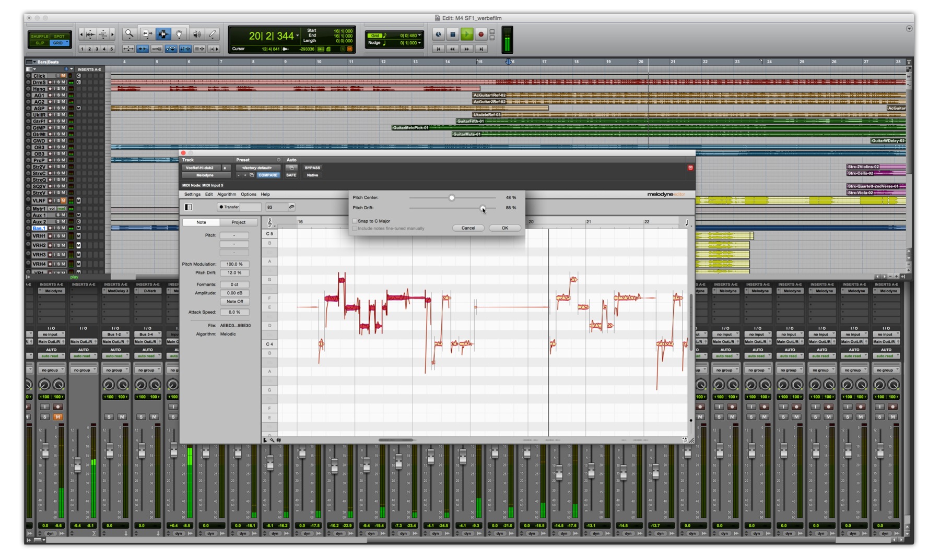Enable SHUFFLE edit mode

pyautogui.click(x=39, y=36)
